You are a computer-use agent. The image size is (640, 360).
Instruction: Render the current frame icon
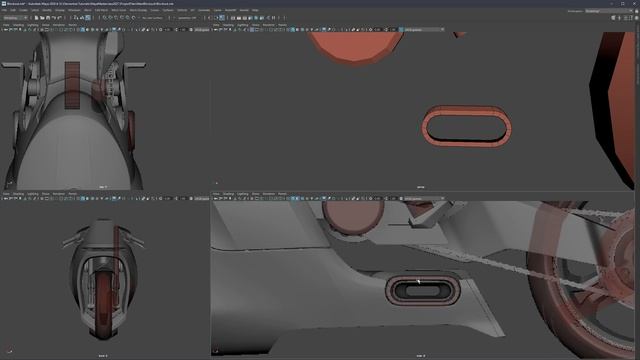tap(239, 18)
